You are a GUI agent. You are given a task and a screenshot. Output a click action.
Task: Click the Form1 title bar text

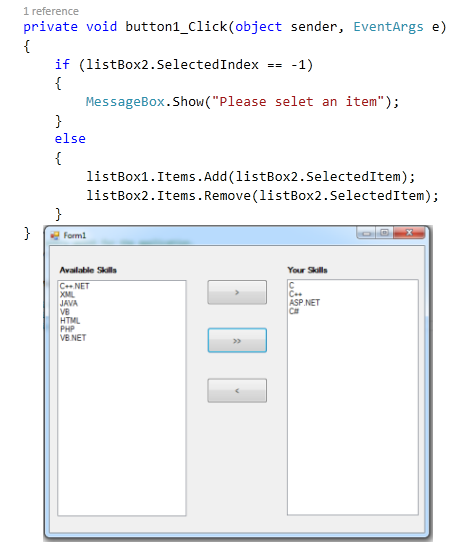(74, 235)
